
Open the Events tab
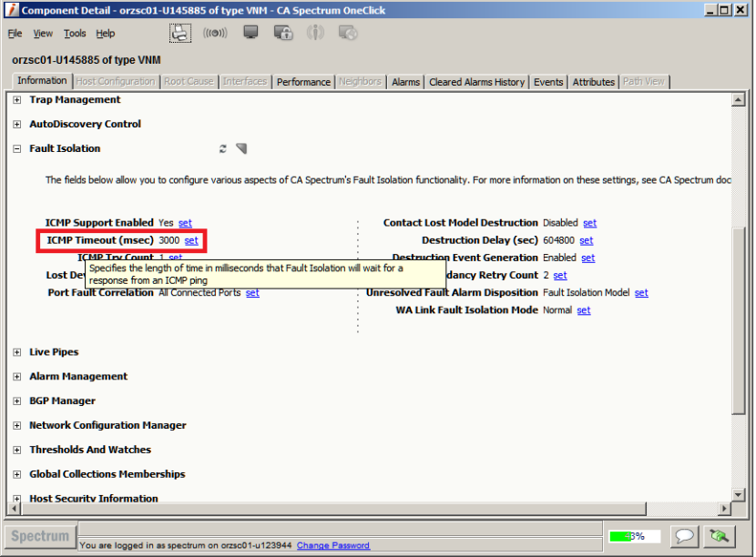click(x=548, y=81)
